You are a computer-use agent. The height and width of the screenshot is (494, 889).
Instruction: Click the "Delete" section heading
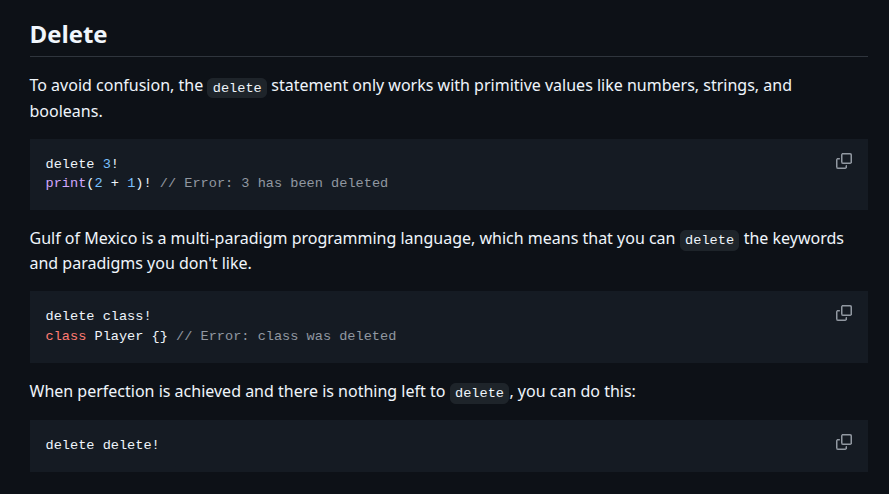[x=68, y=35]
